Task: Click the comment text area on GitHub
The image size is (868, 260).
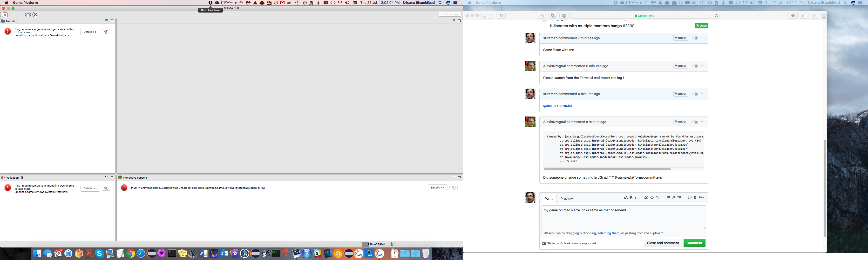Action: [x=623, y=218]
